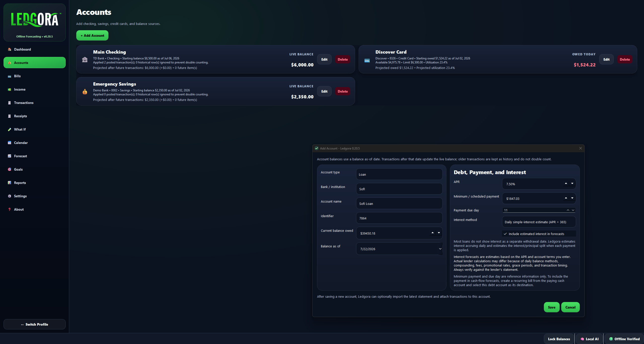Edit the Discover Card account
The width and height of the screenshot is (644, 344).
coord(607,59)
